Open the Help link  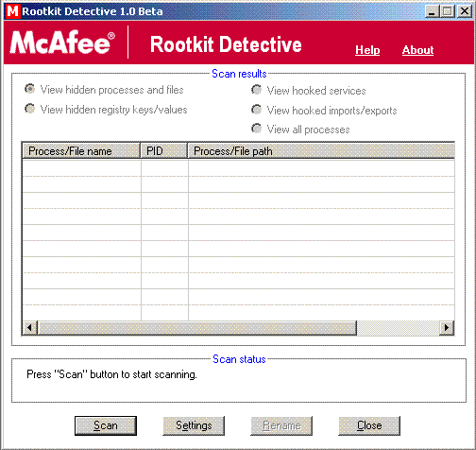point(367,50)
